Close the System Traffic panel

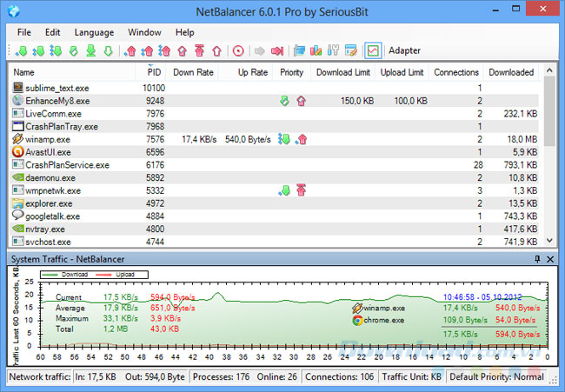click(x=550, y=259)
